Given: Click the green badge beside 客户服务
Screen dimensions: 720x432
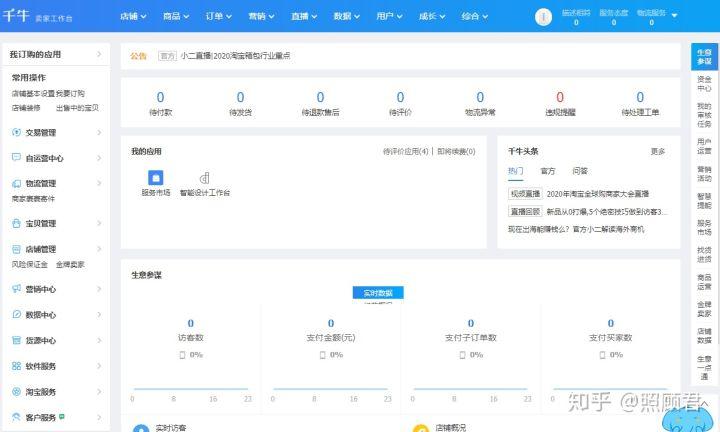Looking at the screenshot, I should pos(62,416).
